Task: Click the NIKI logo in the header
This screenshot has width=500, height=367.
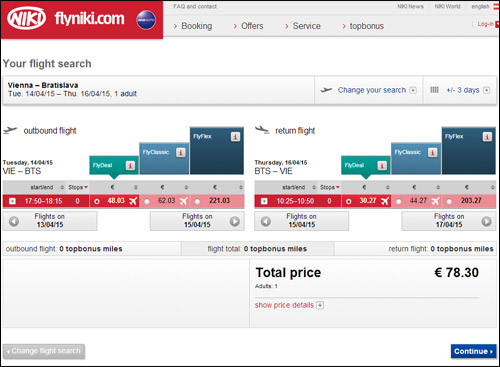Action: click(x=27, y=18)
